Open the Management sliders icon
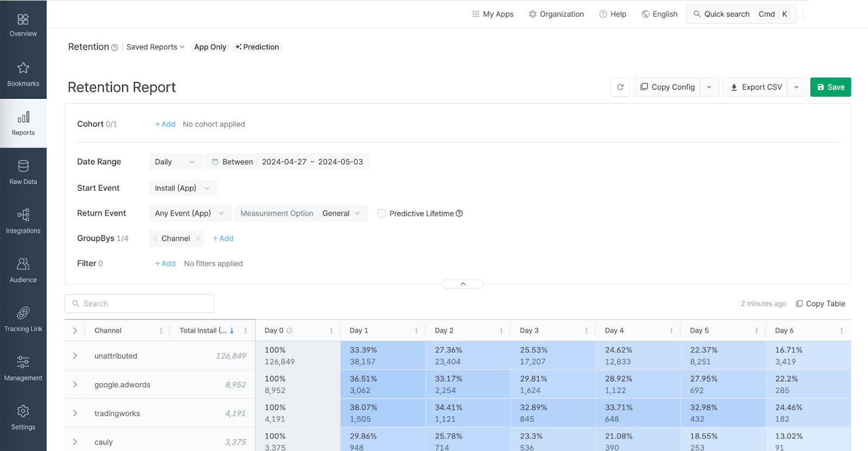Viewport: 868px width, 451px height. point(23,362)
